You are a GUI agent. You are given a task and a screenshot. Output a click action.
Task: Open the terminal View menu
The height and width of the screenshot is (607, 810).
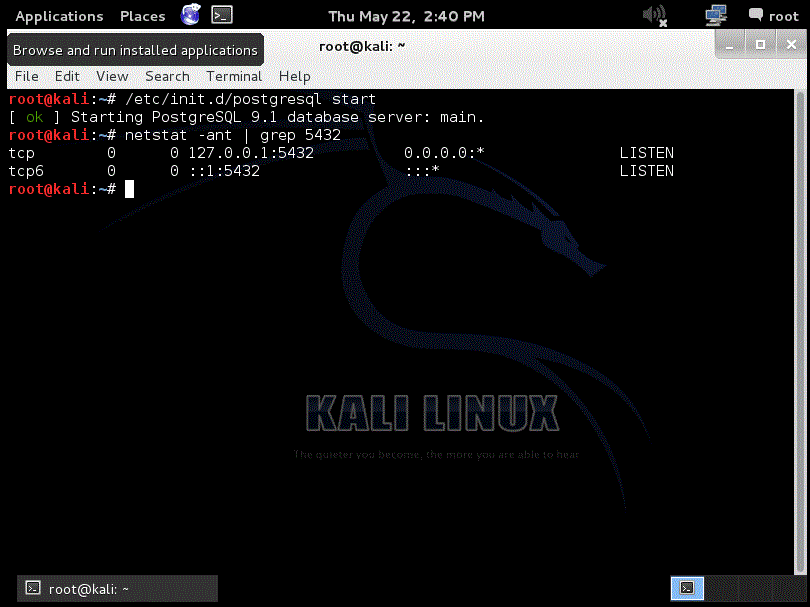(x=112, y=76)
